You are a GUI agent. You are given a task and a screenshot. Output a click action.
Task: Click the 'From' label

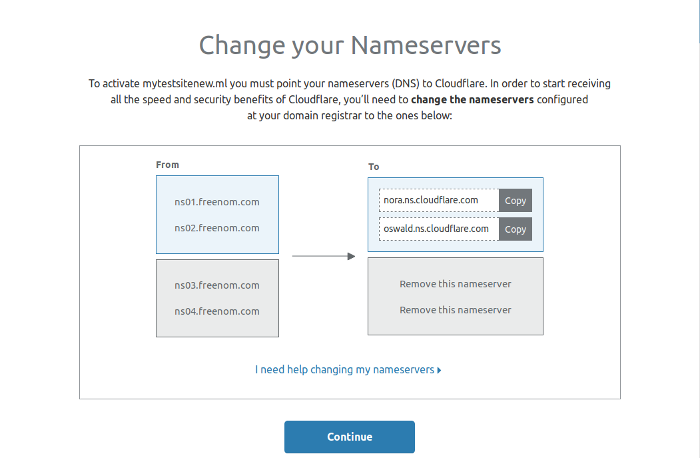(x=167, y=165)
